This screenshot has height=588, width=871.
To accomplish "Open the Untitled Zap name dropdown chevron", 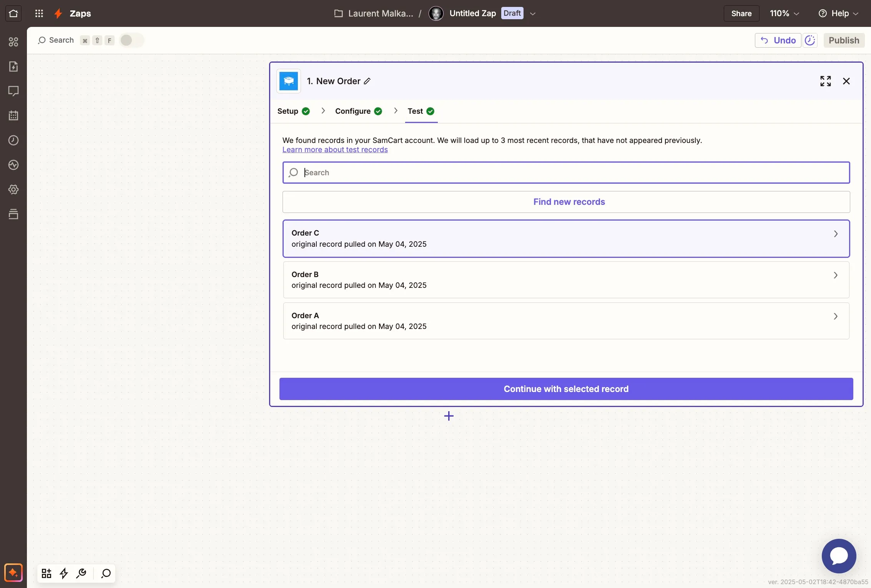I will [x=532, y=13].
